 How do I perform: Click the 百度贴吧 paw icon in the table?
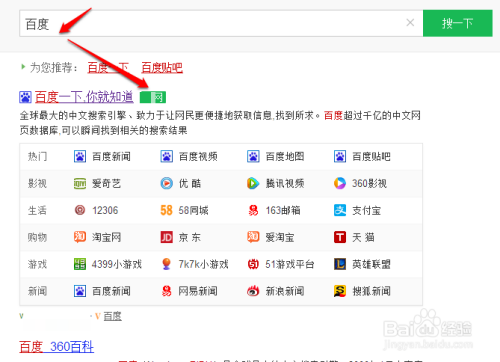click(340, 156)
